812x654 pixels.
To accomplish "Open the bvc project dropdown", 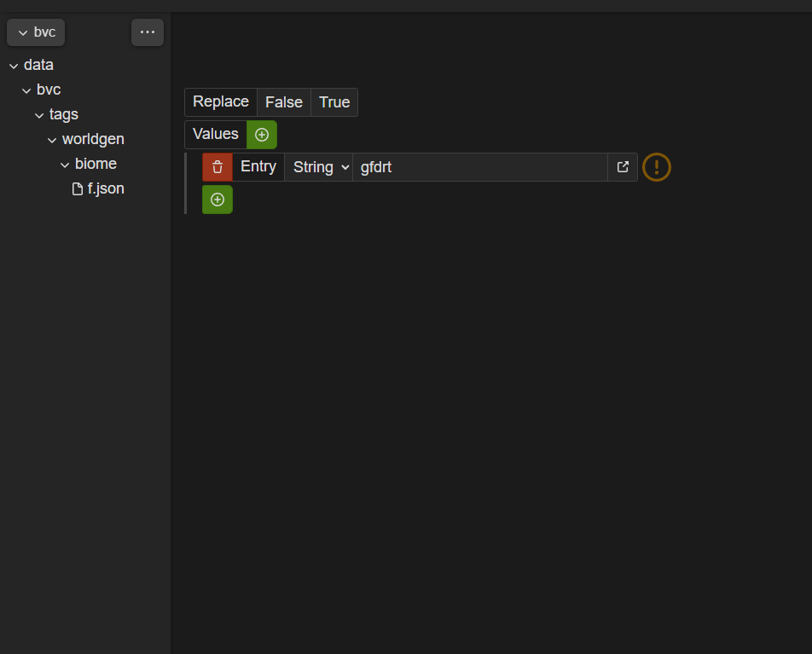I will [x=36, y=32].
